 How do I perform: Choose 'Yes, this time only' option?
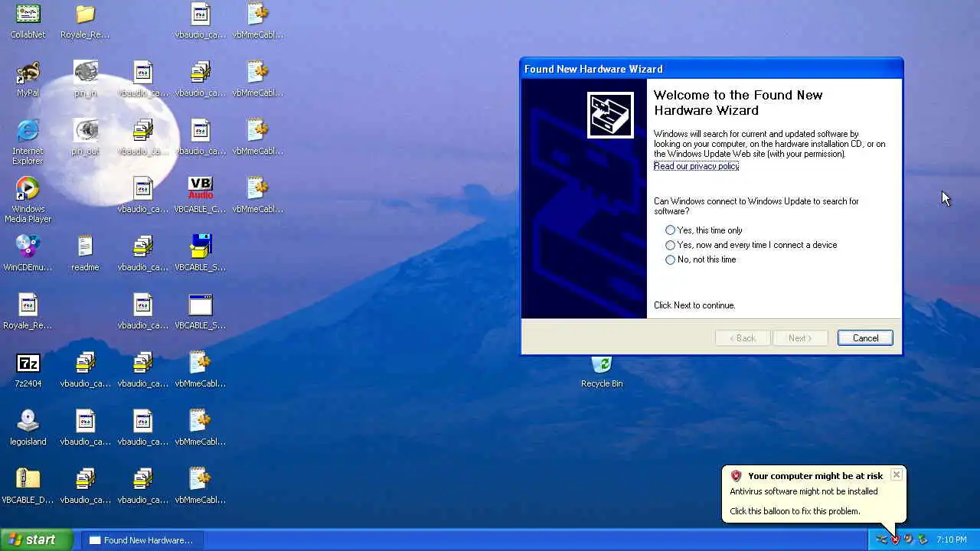(x=704, y=230)
